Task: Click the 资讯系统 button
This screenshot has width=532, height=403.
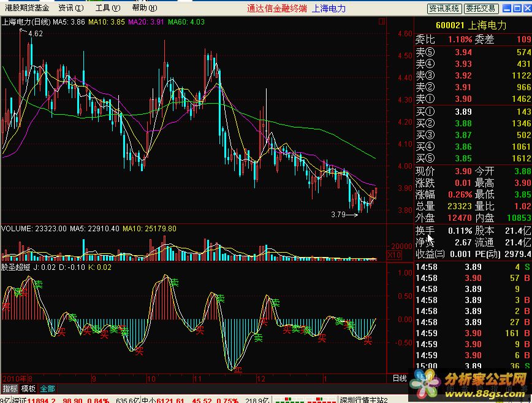Action: [x=444, y=9]
